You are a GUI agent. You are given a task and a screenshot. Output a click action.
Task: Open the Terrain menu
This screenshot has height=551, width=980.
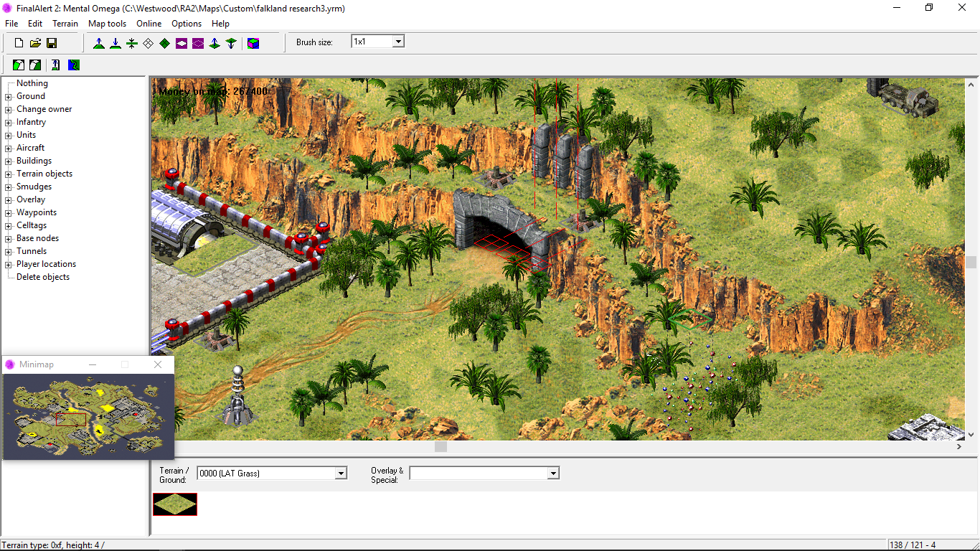[65, 24]
